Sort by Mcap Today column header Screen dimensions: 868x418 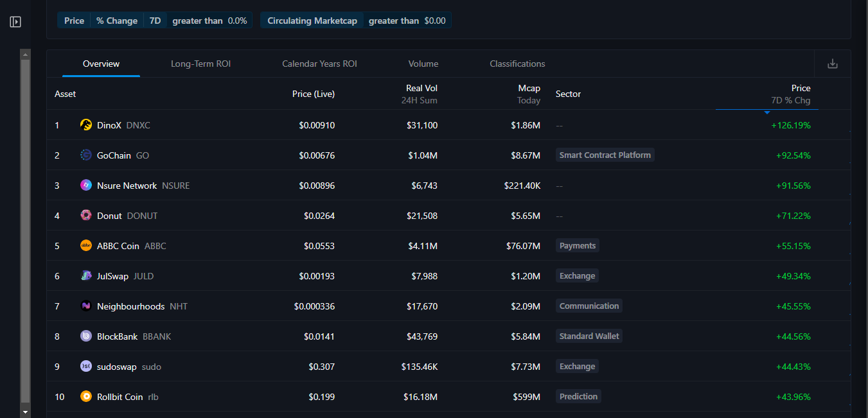pos(529,94)
